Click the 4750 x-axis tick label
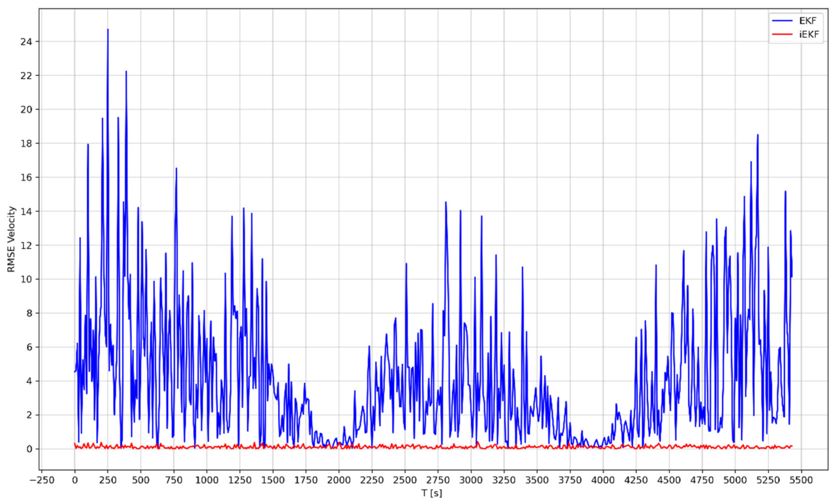 point(702,481)
